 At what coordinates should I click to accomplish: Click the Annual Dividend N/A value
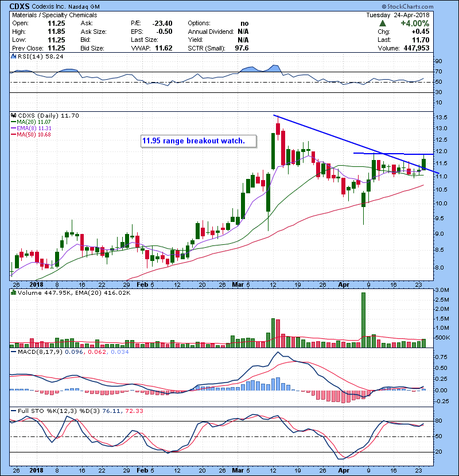coord(243,32)
